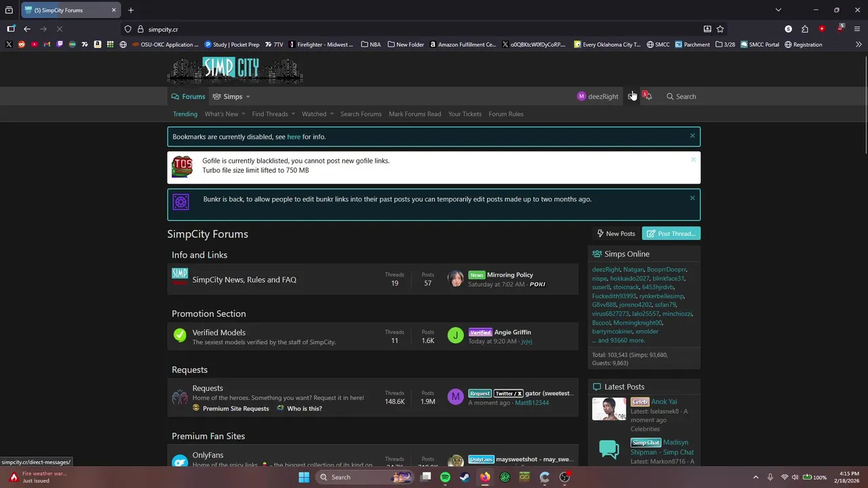Click the TOS icon in Gofile notice
The image size is (868, 488).
click(x=182, y=167)
